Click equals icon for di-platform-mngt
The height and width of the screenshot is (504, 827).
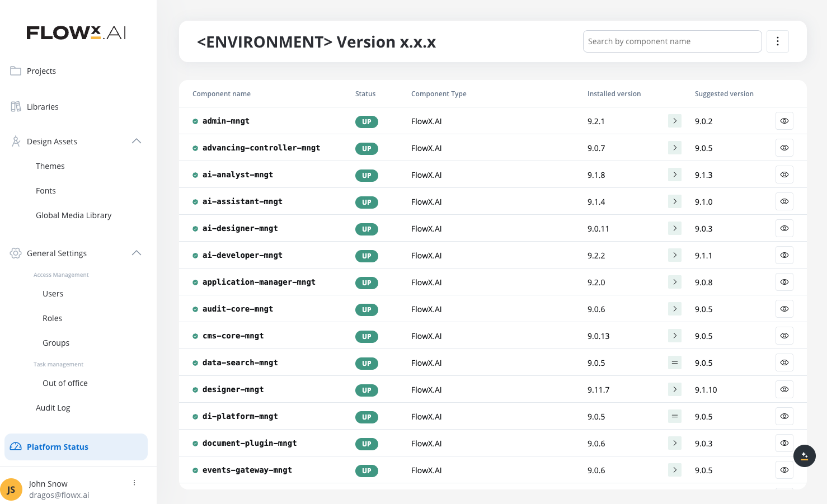(x=675, y=416)
